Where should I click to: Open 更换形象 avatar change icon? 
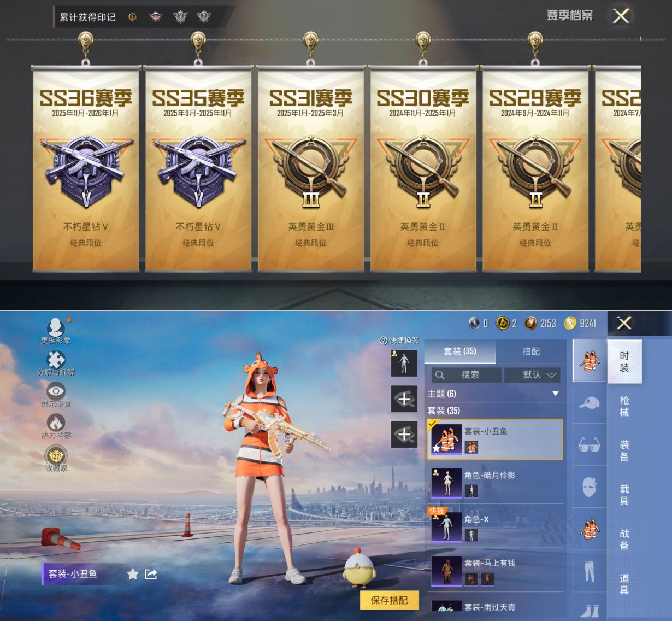[x=55, y=329]
